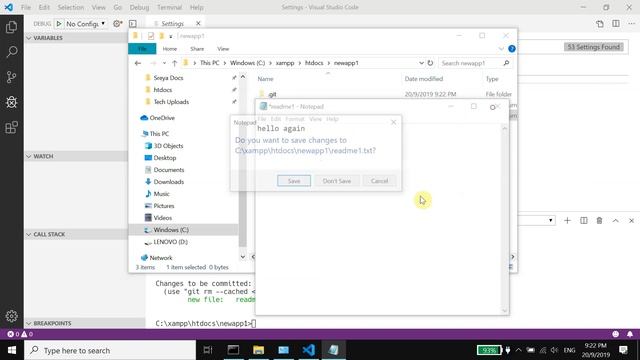The height and width of the screenshot is (360, 640).
Task: Click Cancel in the Notepad save dialog
Action: 379,181
